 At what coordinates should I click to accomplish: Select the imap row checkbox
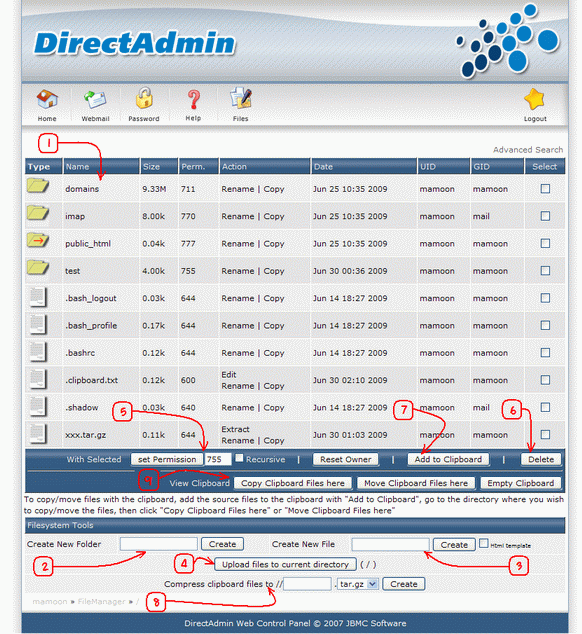[545, 216]
